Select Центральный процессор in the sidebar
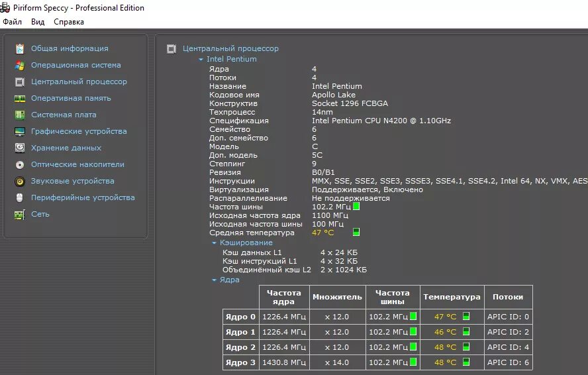 pyautogui.click(x=79, y=81)
